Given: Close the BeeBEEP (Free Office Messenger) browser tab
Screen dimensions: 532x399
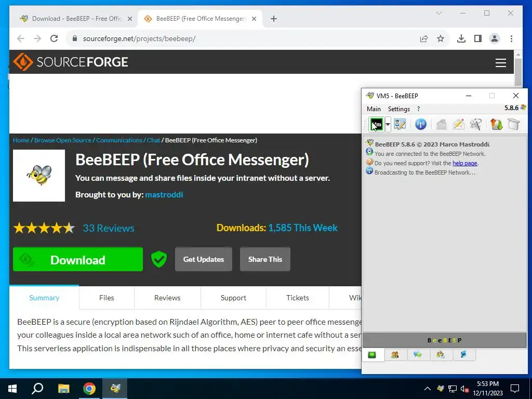Looking at the screenshot, I should (x=254, y=19).
